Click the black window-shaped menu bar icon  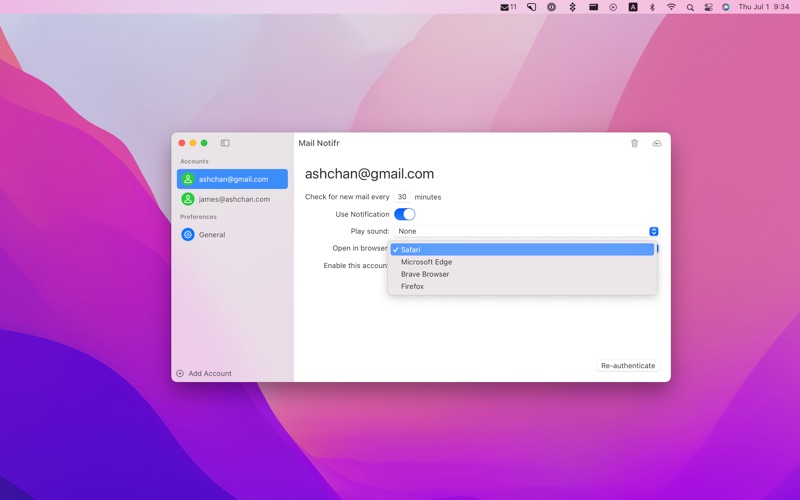coord(593,7)
